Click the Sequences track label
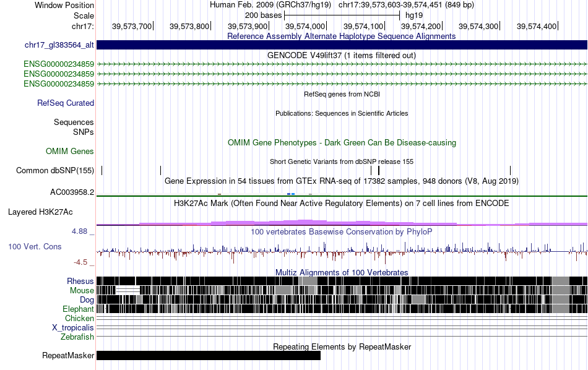This screenshot has width=588, height=370. click(74, 123)
